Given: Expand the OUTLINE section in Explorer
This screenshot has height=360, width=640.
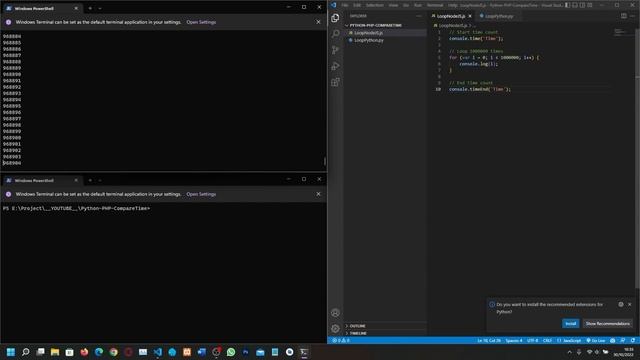Looking at the screenshot, I should pyautogui.click(x=385, y=326).
